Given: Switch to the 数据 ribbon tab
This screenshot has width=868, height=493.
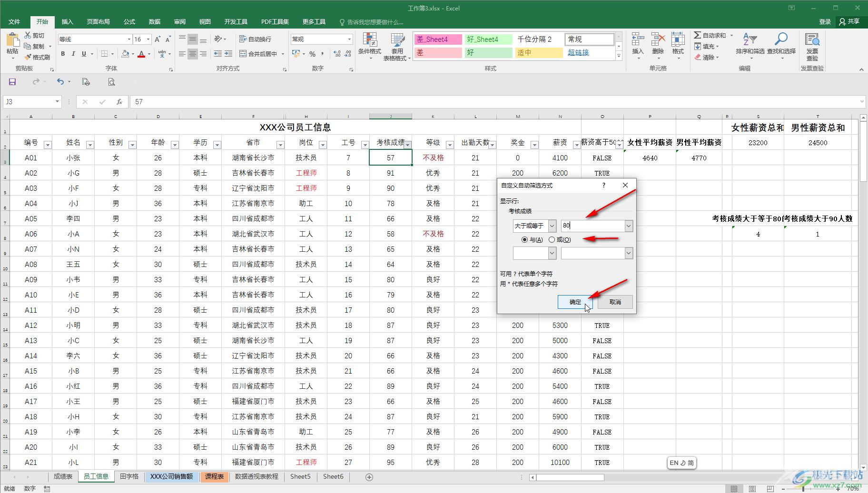Looking at the screenshot, I should 154,22.
